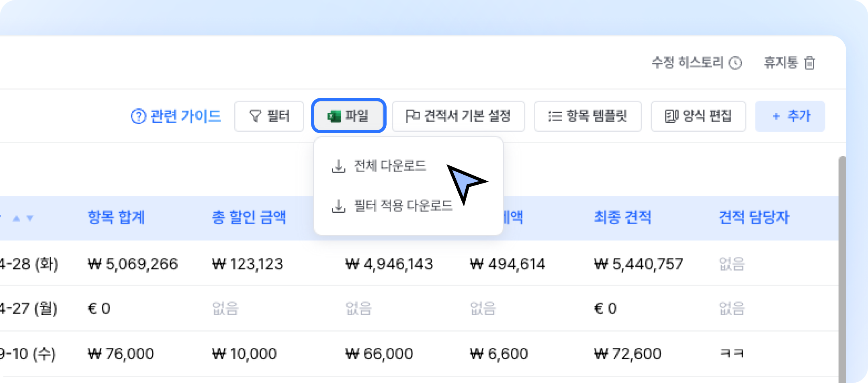Click the 관련 가이드 question mark icon

138,116
